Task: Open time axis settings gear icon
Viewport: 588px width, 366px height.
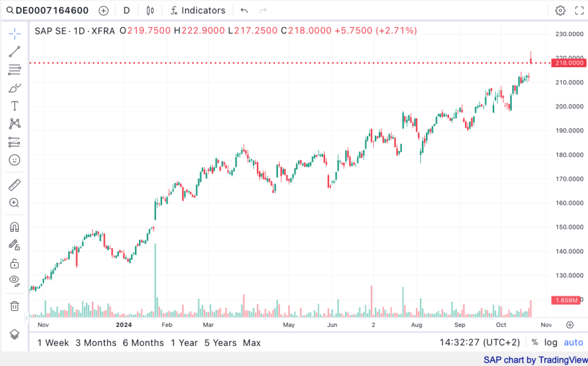Action: click(x=570, y=325)
